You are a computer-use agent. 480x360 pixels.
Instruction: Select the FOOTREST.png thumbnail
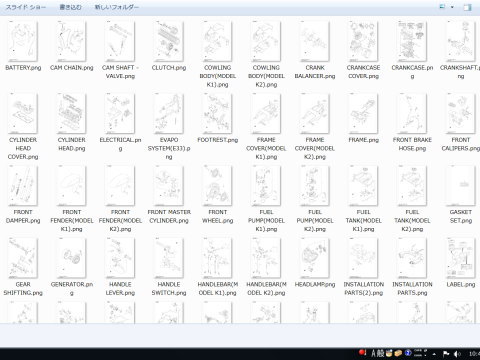pyautogui.click(x=218, y=114)
